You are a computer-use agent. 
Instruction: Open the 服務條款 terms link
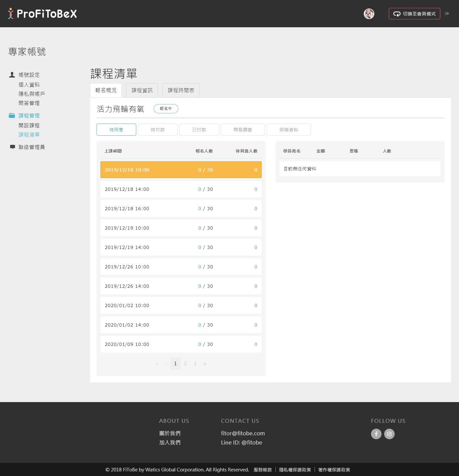coord(263,470)
